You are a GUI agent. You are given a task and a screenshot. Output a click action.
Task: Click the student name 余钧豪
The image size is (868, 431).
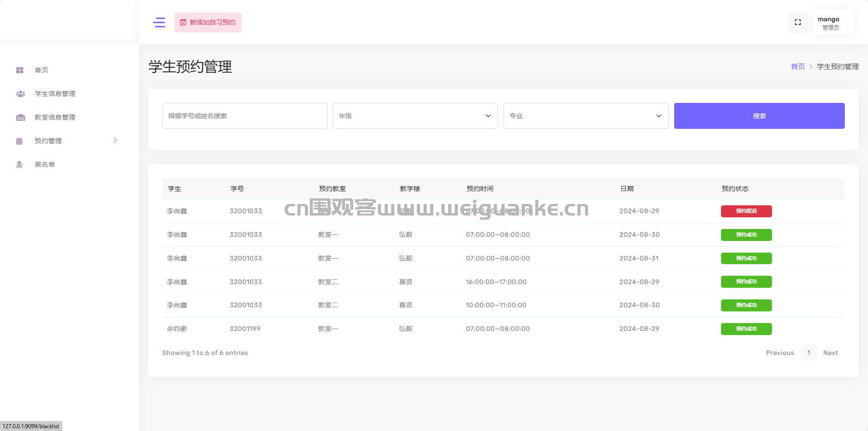point(177,329)
